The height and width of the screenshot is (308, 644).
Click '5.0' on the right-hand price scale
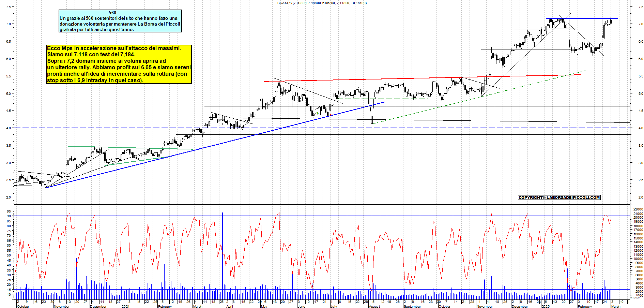point(641,93)
